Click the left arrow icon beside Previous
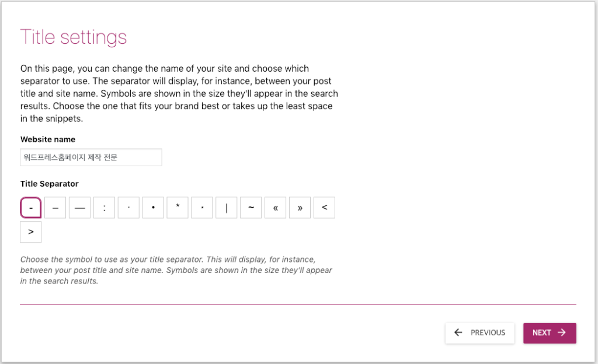598x364 pixels. coord(458,332)
